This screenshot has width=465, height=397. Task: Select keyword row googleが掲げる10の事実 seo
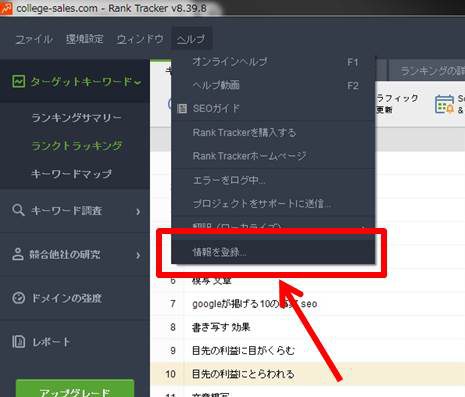[307, 304]
